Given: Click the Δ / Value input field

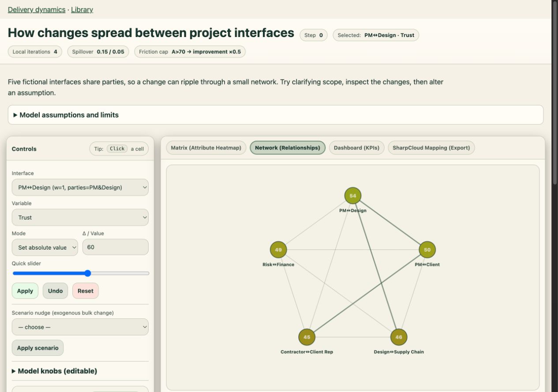Looking at the screenshot, I should click(116, 247).
